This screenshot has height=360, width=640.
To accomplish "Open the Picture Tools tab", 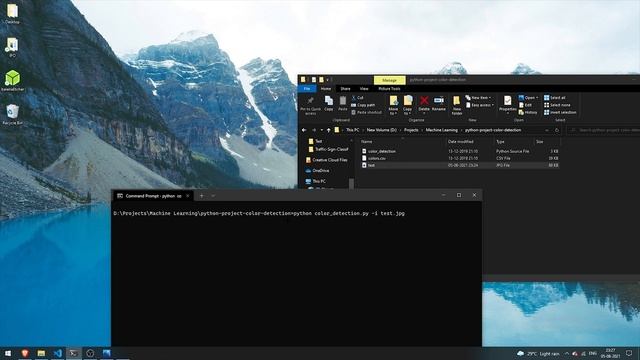I will tap(389, 89).
